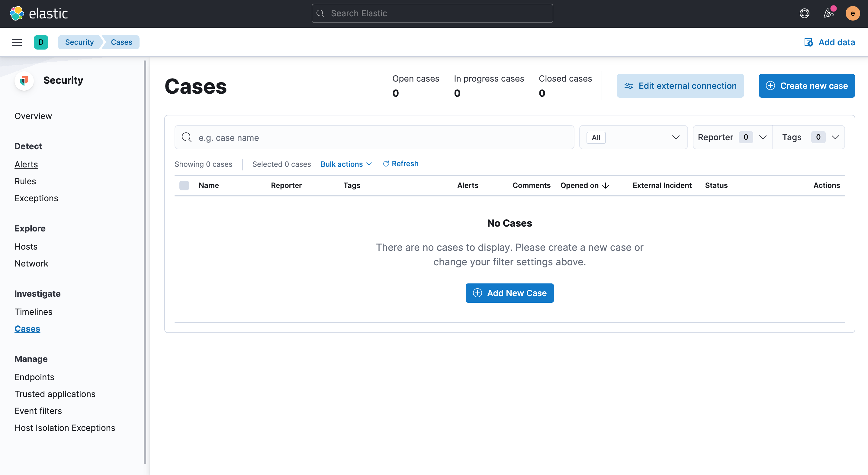Open Timelines in the sidebar
This screenshot has width=868, height=475.
33,312
